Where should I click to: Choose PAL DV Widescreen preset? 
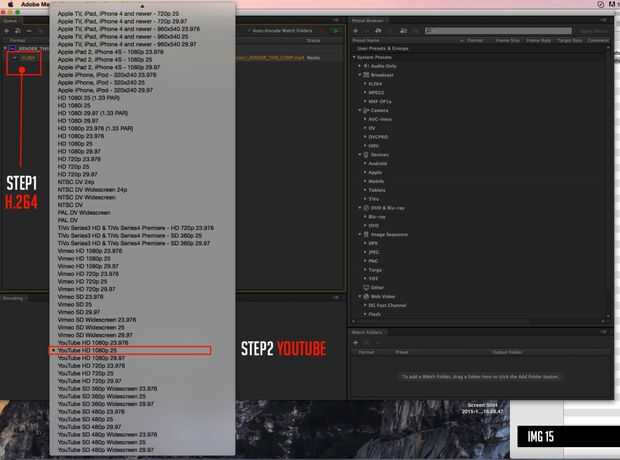(84, 213)
